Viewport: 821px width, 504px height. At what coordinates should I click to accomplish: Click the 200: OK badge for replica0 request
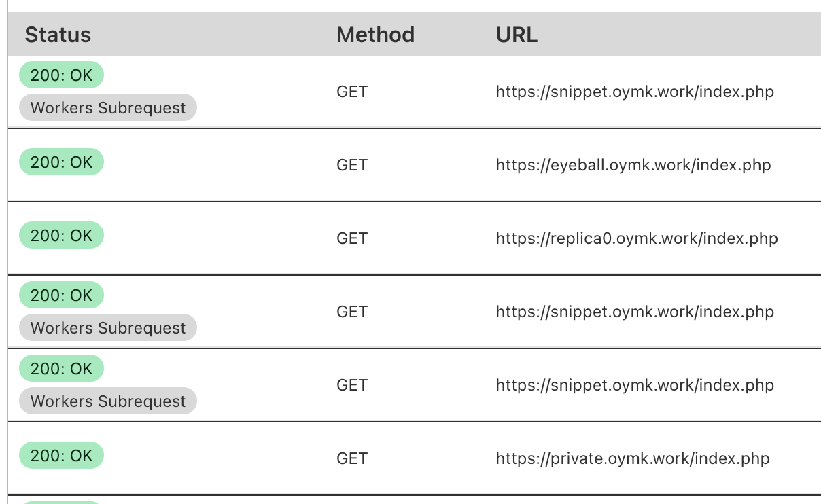[61, 236]
